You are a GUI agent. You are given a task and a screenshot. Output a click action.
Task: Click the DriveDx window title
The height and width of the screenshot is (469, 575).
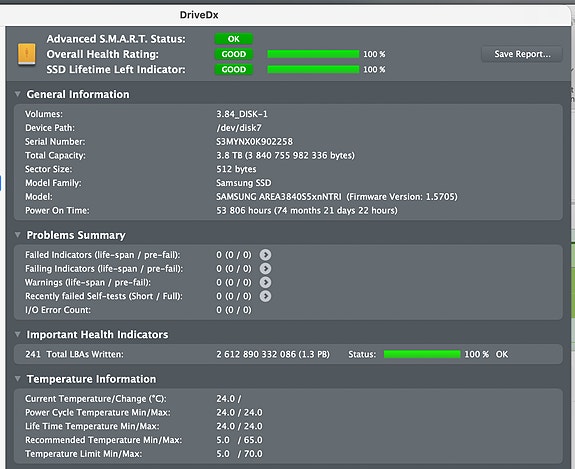[x=199, y=15]
